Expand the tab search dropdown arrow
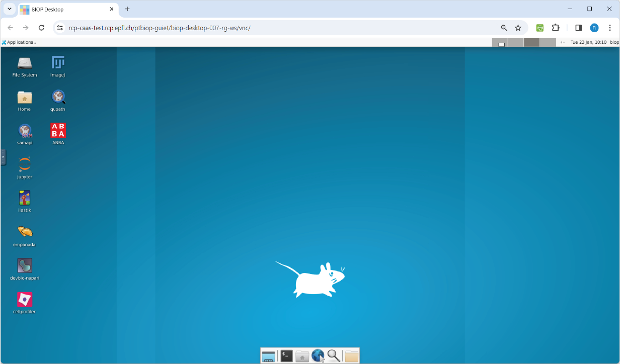The height and width of the screenshot is (364, 620). [x=9, y=9]
